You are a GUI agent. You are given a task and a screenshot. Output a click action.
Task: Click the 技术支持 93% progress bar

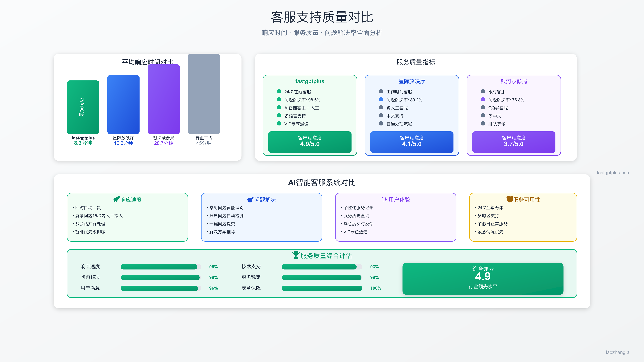[x=322, y=267]
